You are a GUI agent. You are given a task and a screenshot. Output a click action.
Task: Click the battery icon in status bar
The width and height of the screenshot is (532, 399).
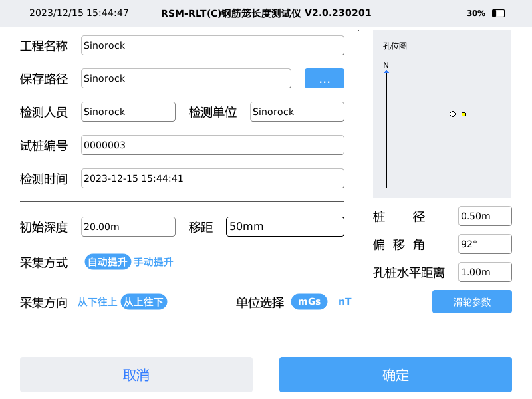pos(498,13)
